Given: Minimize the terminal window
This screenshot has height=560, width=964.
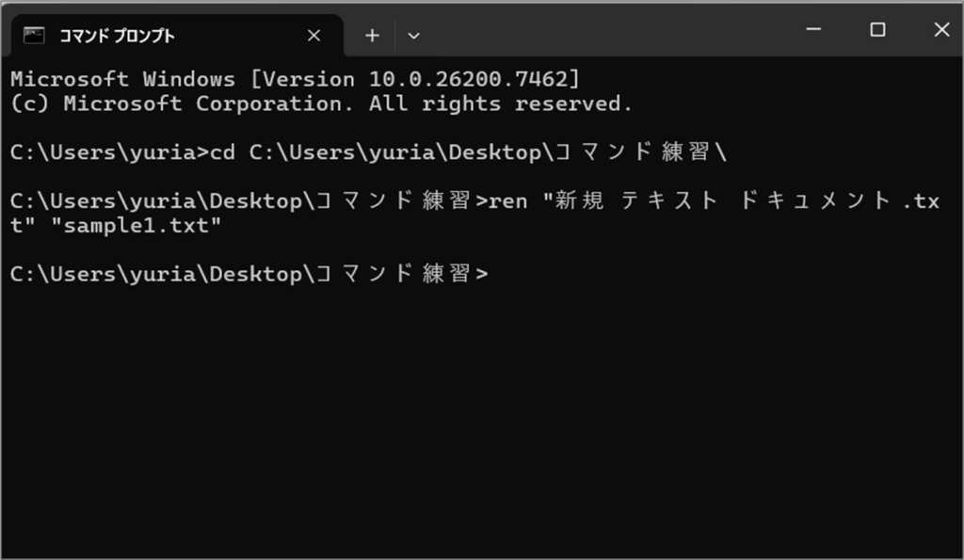Looking at the screenshot, I should pyautogui.click(x=813, y=30).
